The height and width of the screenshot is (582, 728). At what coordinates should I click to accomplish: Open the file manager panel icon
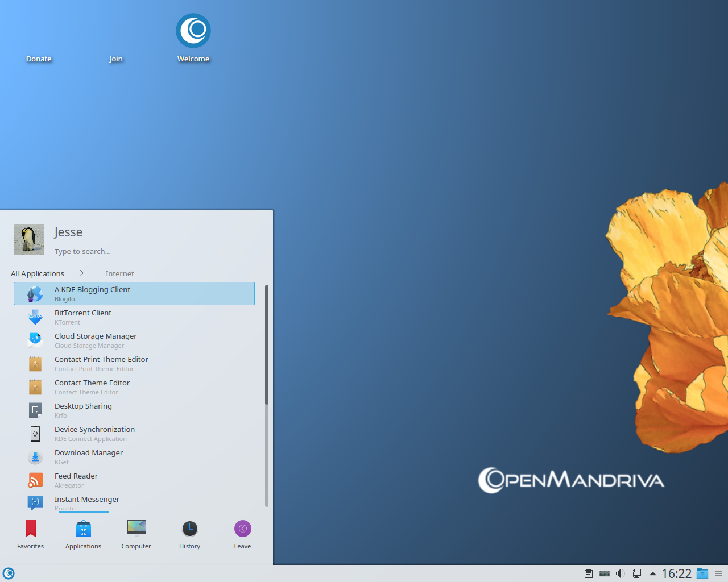(702, 573)
